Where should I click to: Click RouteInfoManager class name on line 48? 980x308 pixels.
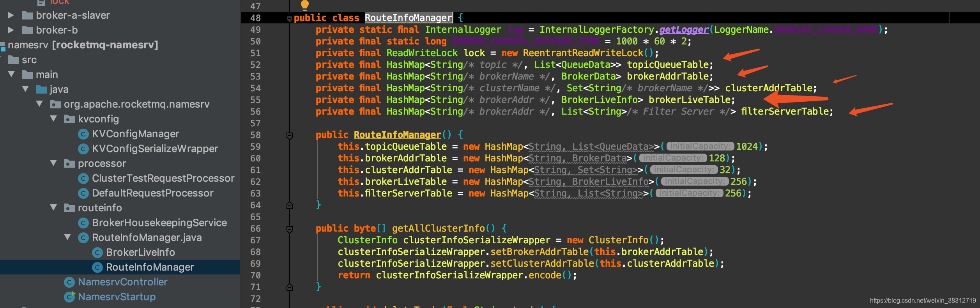point(409,18)
